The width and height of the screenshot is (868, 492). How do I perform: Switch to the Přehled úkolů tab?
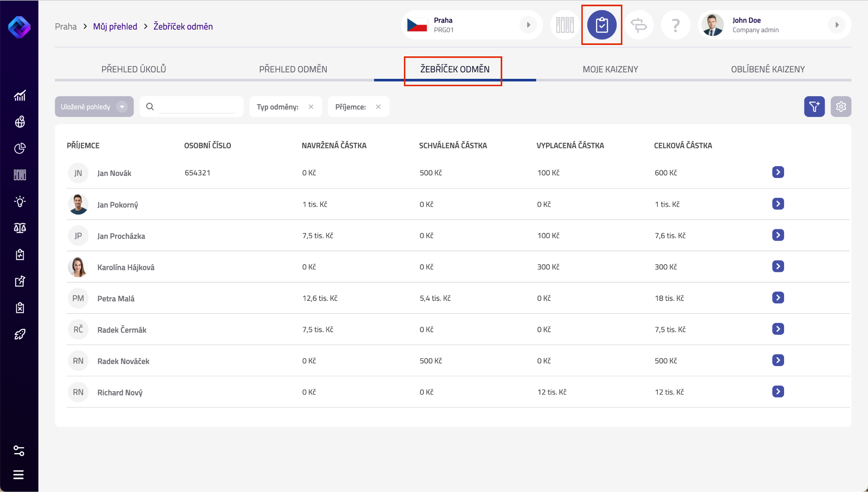134,69
